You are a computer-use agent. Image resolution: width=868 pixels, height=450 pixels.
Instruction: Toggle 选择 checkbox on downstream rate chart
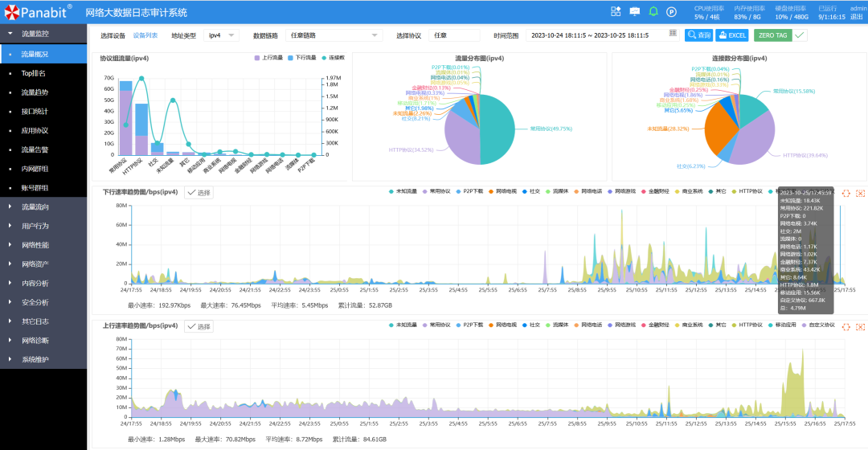point(199,193)
